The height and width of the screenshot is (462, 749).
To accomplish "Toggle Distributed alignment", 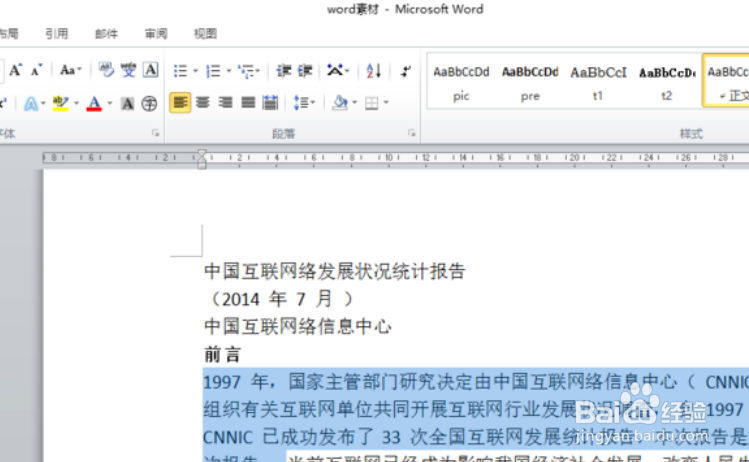I will pyautogui.click(x=270, y=102).
